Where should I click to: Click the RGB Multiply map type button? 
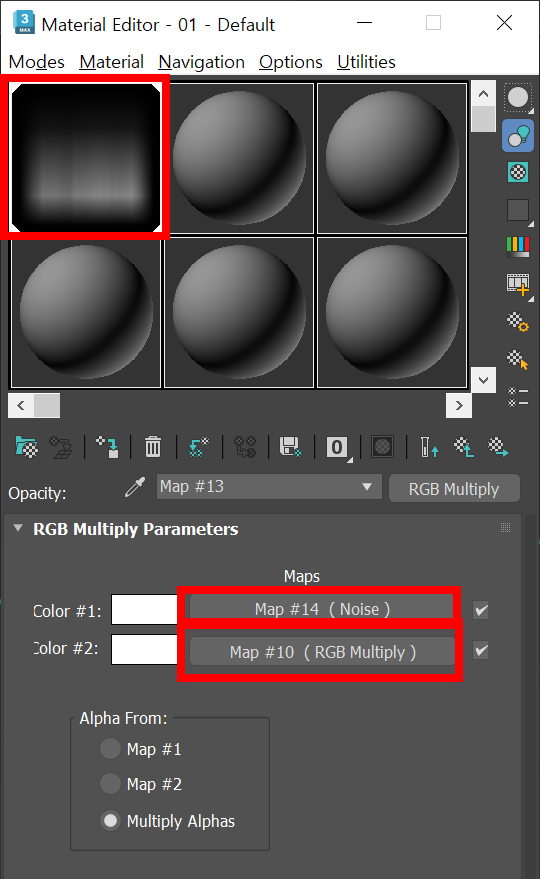pos(454,489)
